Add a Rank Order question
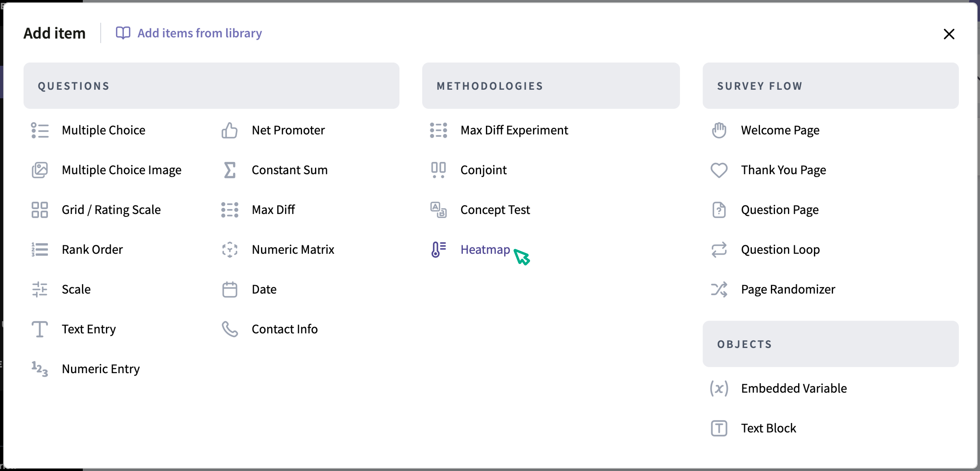 tap(92, 250)
